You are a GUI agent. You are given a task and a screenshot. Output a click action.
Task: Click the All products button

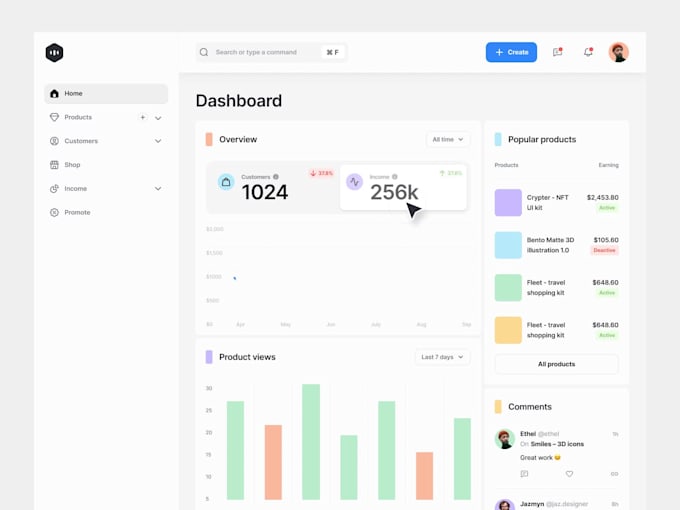point(556,364)
